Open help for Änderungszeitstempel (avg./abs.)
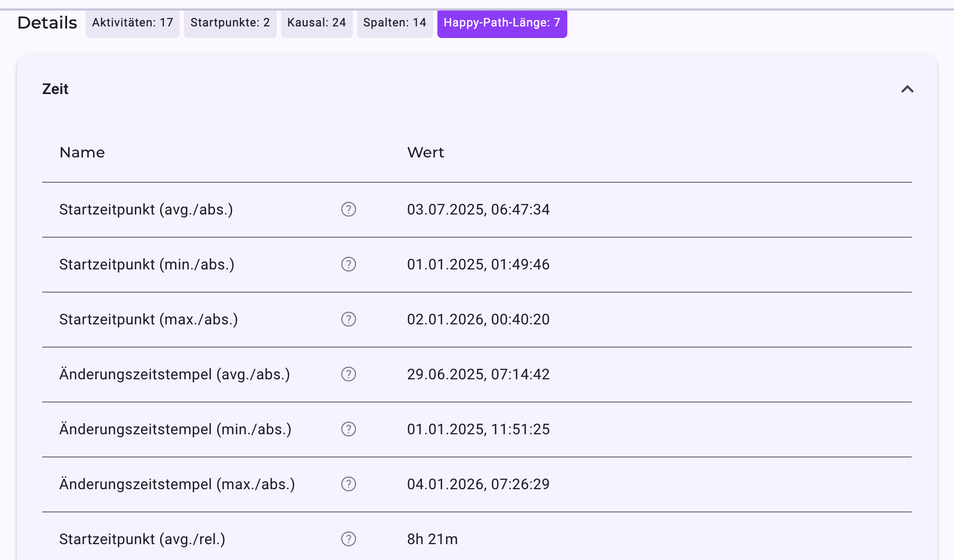Screen dimensions: 954x560 tap(349, 375)
